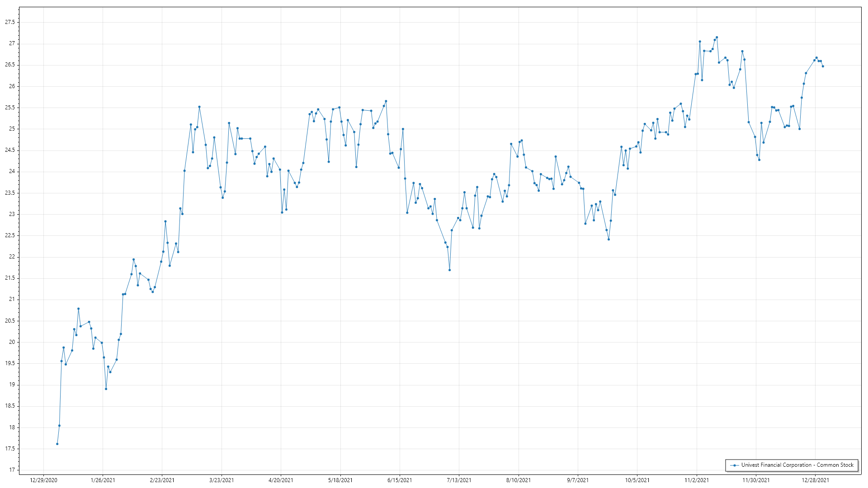Click the 12/28/2021 x-axis date label

pos(815,480)
